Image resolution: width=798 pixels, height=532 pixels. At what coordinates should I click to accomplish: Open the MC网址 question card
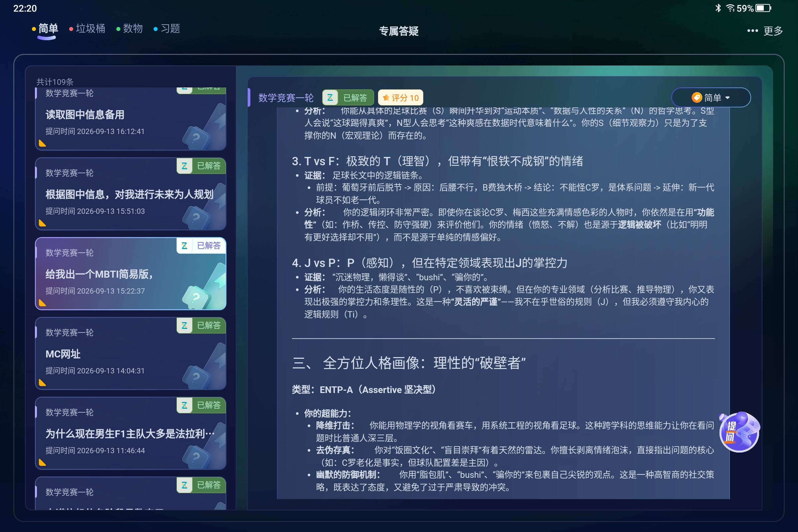click(131, 353)
